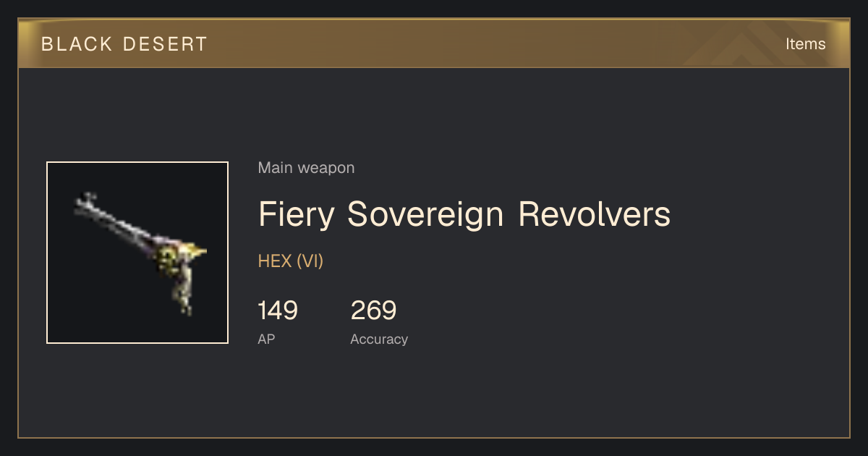
Task: Click the Main weapon category label
Action: click(x=306, y=168)
